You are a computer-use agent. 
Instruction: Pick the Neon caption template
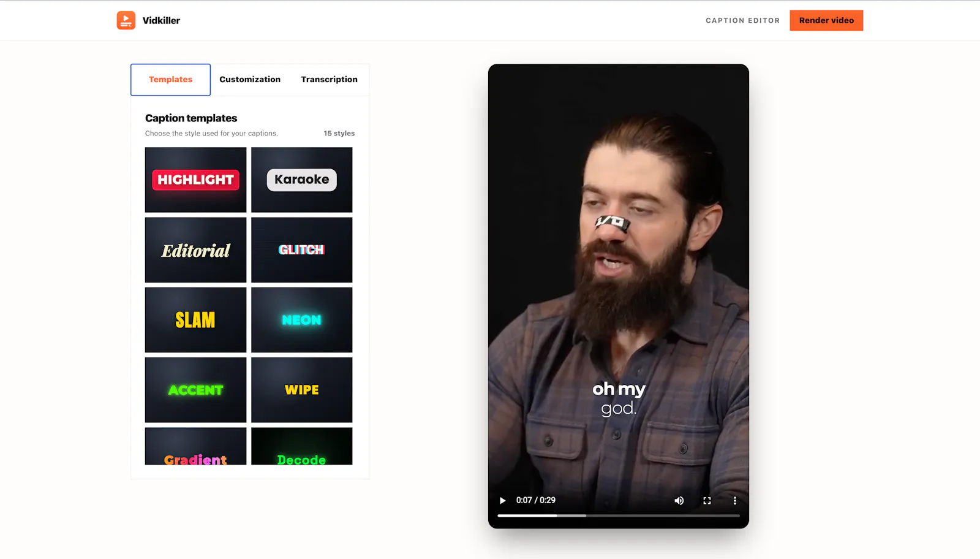tap(301, 320)
